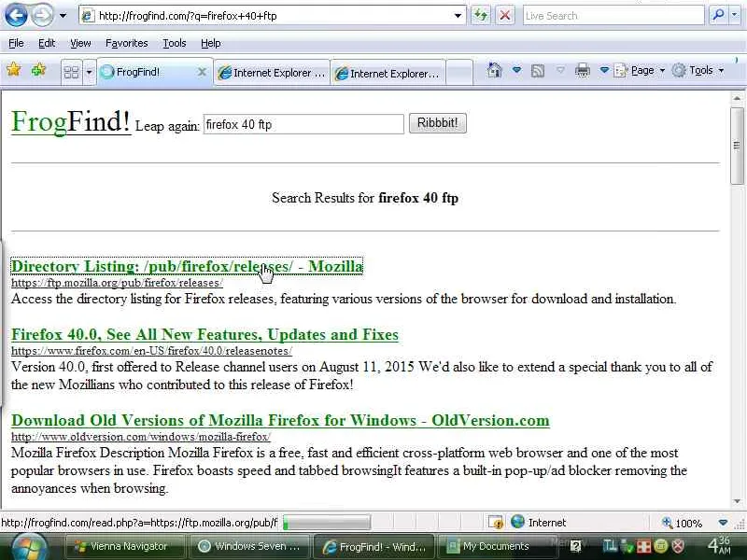
Task: Click the RSS feeds icon
Action: click(x=538, y=71)
